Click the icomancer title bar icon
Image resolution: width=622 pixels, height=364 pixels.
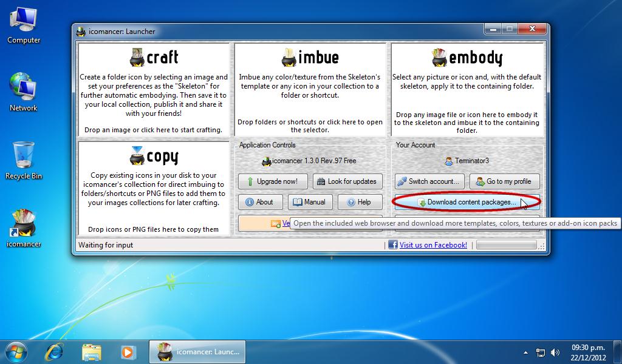tap(81, 32)
